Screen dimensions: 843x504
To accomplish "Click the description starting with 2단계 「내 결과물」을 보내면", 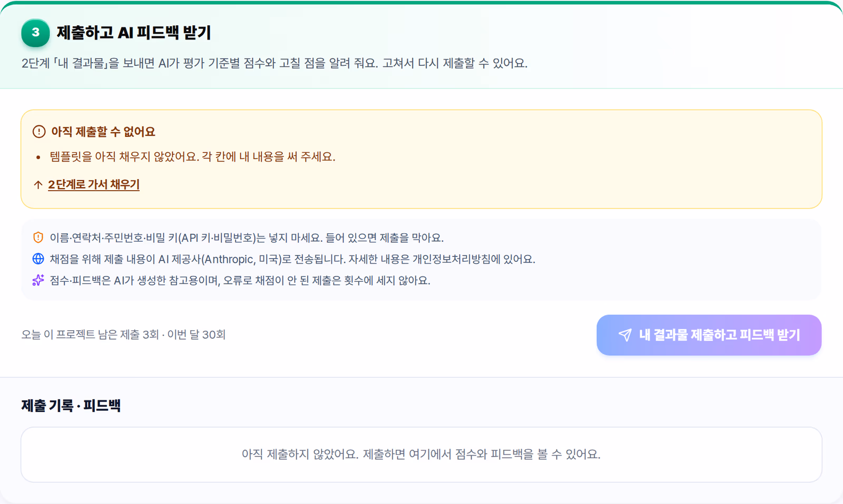I will pos(275,63).
